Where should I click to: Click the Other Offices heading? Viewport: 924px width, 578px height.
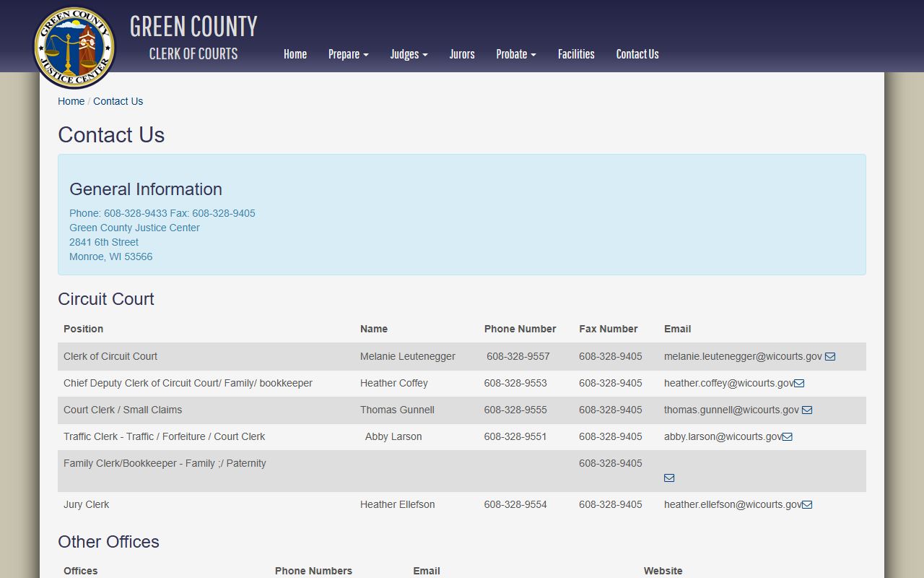(108, 542)
